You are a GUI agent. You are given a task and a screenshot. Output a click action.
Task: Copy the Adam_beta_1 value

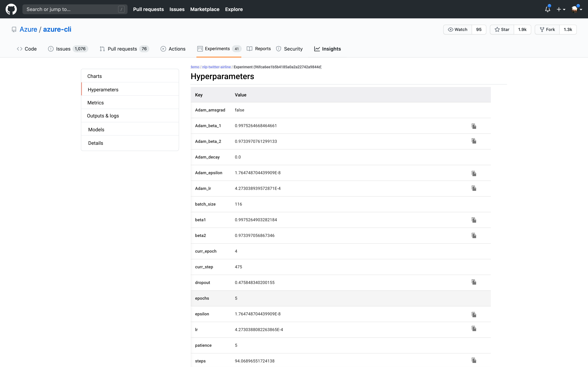pyautogui.click(x=474, y=126)
